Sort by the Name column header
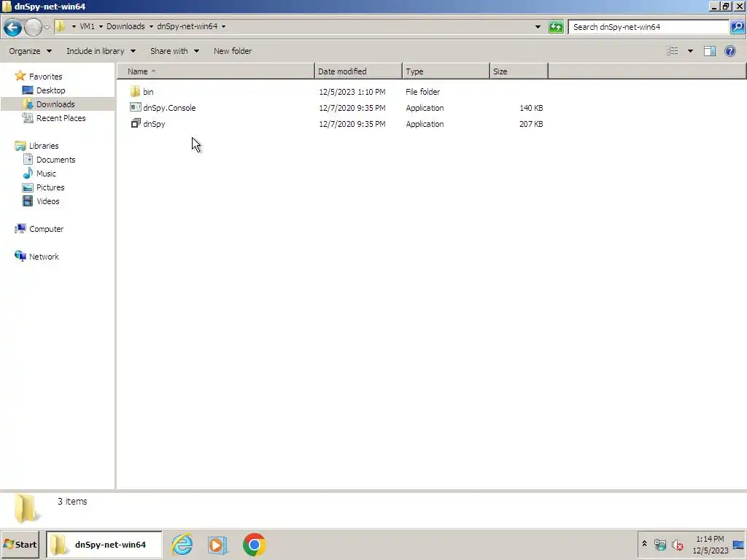Viewport: 747px width, 560px height. pyautogui.click(x=216, y=71)
